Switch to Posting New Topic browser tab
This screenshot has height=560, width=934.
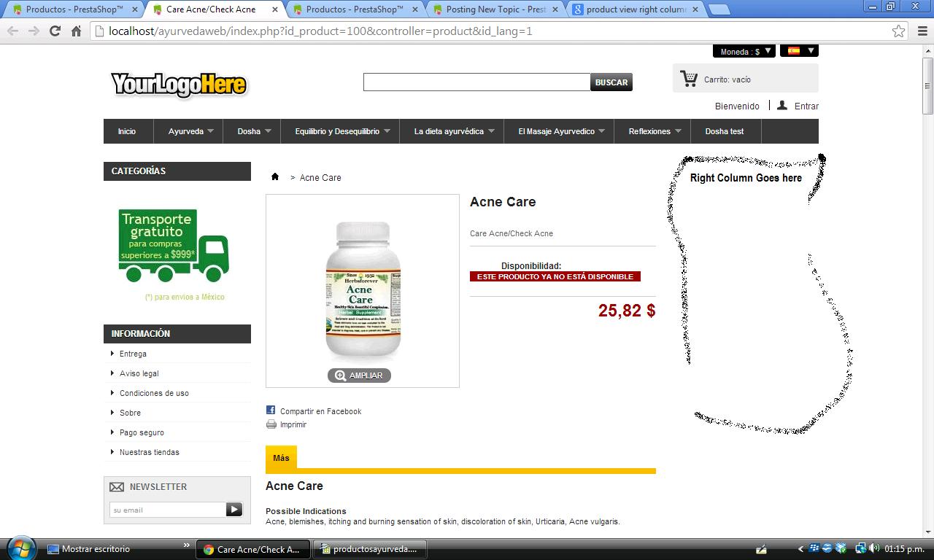495,9
